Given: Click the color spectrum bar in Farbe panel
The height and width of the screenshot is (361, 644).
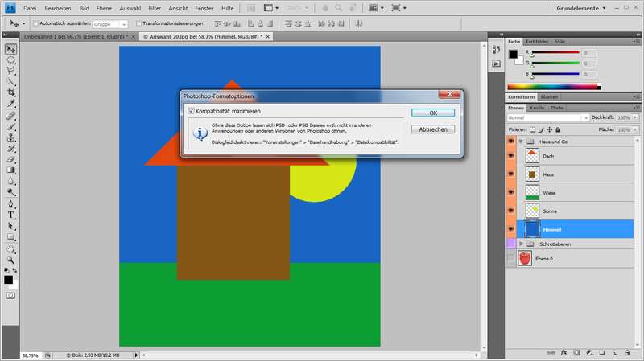Looking at the screenshot, I should tap(554, 86).
